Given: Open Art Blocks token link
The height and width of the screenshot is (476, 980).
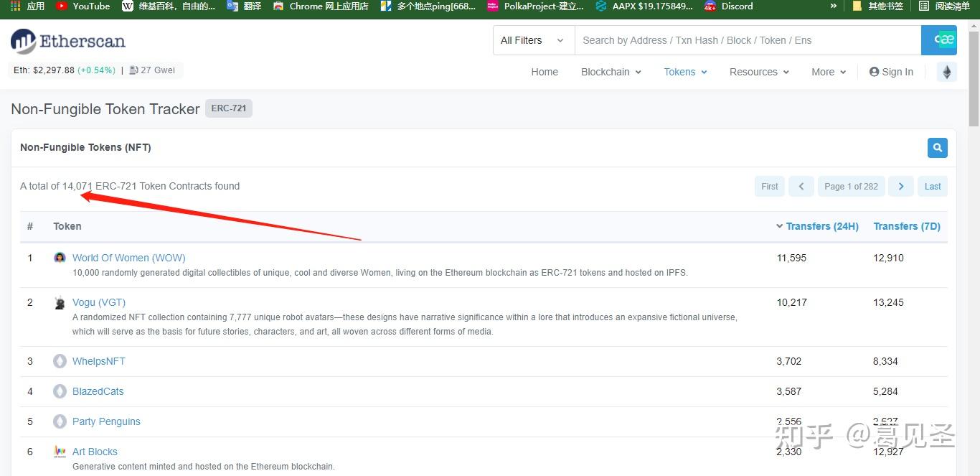Looking at the screenshot, I should 95,452.
